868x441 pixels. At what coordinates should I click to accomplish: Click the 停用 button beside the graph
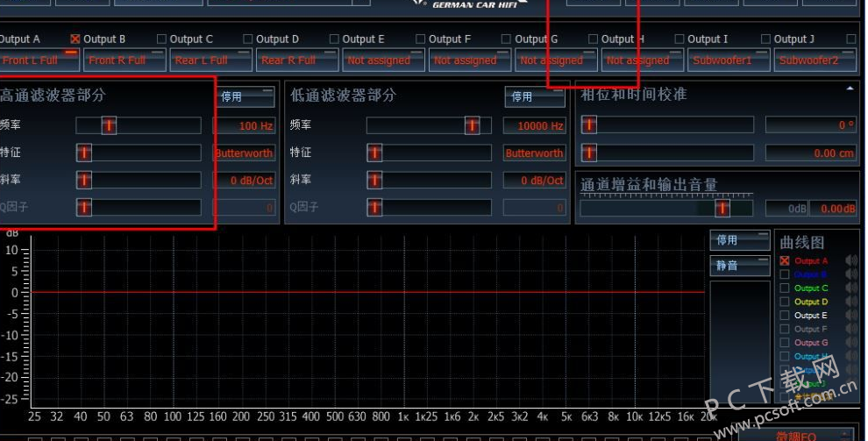click(x=740, y=240)
